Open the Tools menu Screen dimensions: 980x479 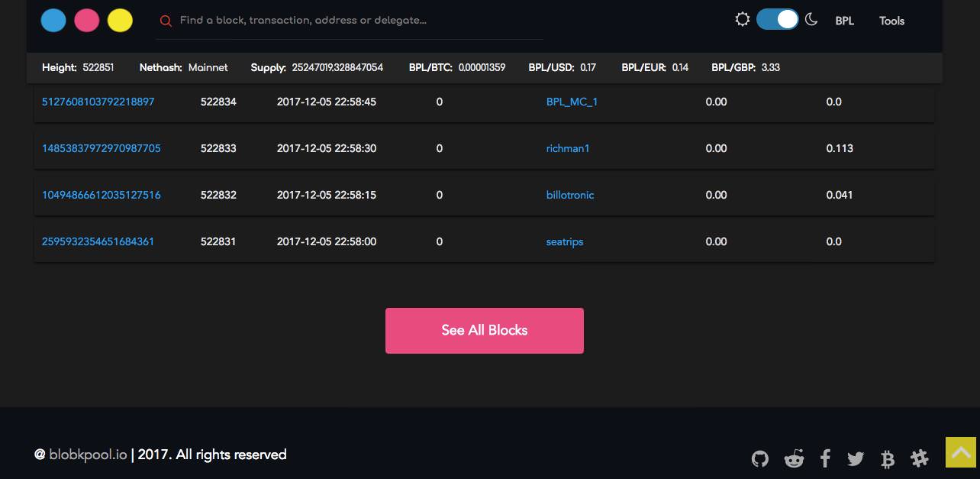[x=891, y=21]
